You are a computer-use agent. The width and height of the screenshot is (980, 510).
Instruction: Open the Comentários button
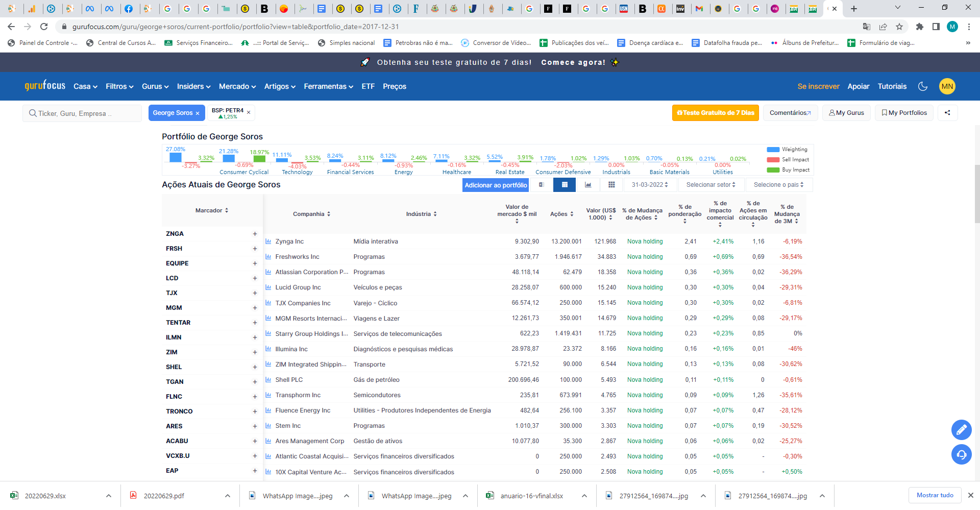coord(790,113)
